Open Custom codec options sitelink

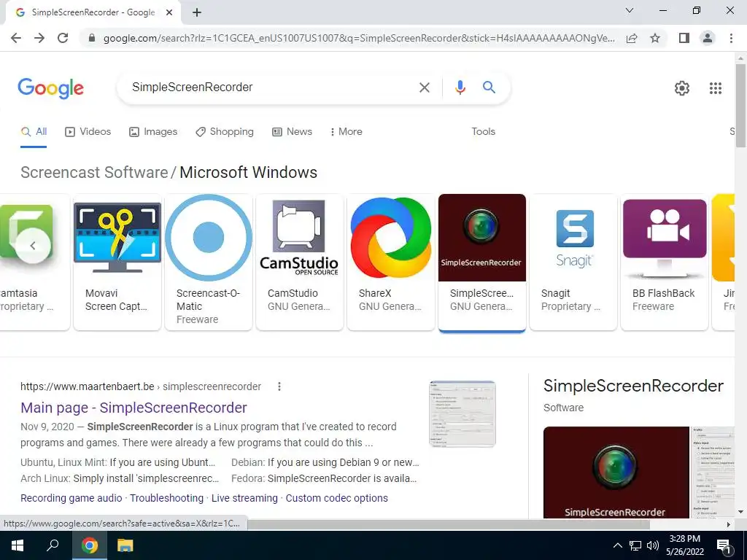(x=337, y=498)
